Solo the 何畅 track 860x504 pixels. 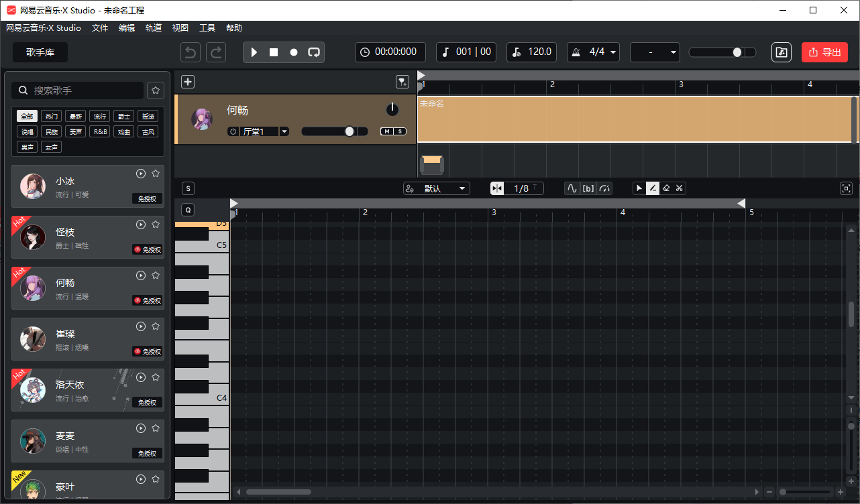[400, 131]
